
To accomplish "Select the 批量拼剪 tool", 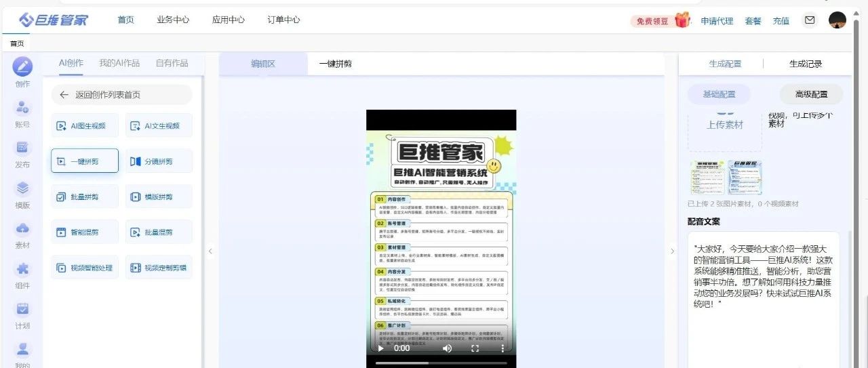I will coord(85,197).
